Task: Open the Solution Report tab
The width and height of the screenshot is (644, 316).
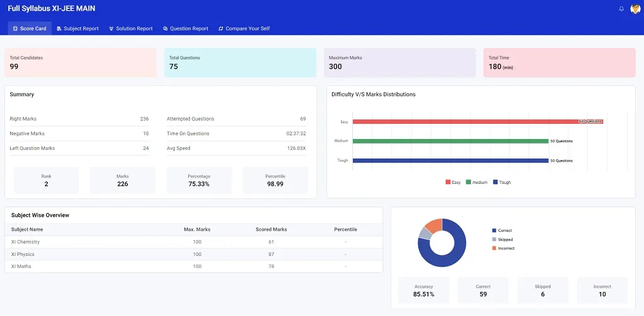Action: point(134,28)
